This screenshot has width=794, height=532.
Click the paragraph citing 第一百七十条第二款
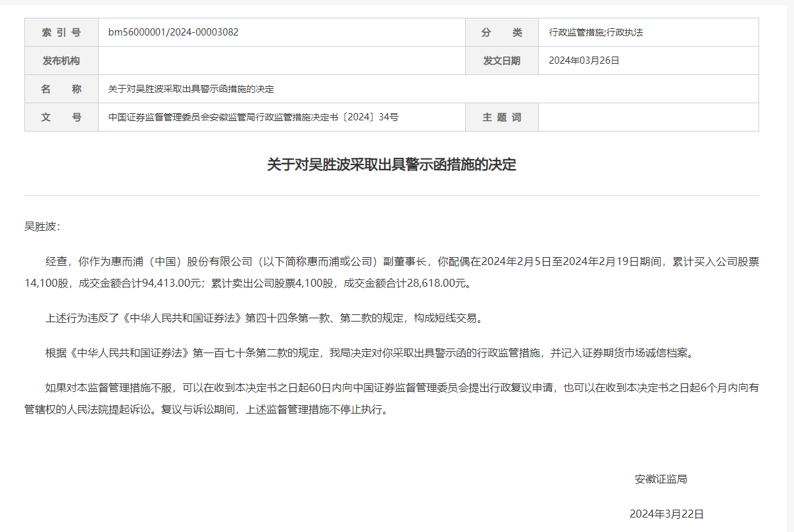[x=370, y=352]
